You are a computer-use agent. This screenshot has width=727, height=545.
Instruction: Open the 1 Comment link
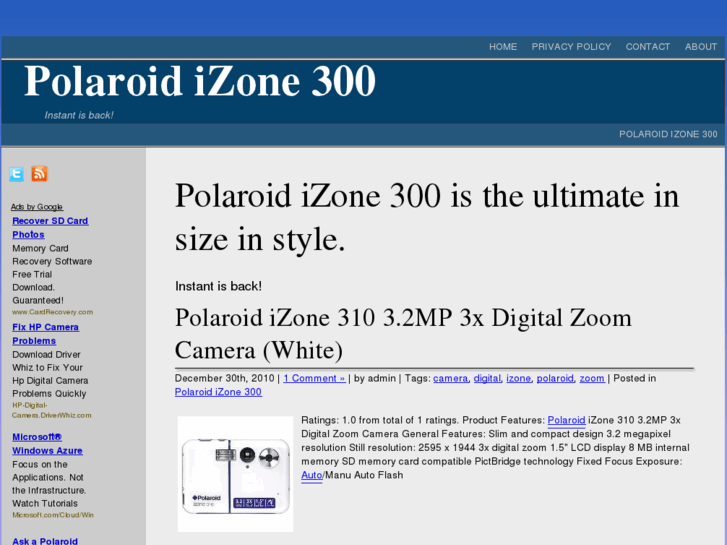tap(314, 378)
